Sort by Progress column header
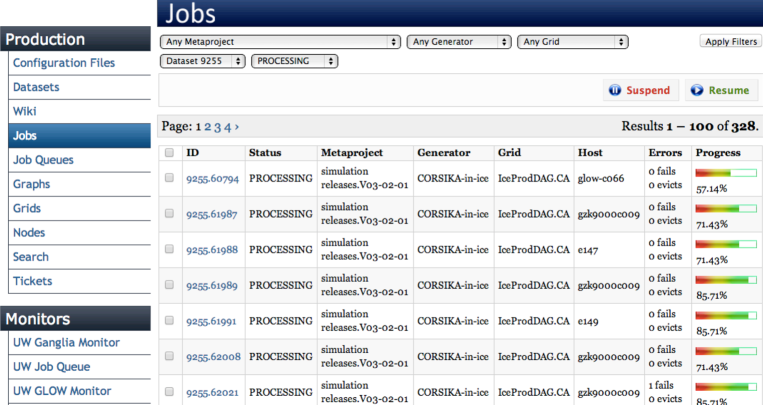The width and height of the screenshot is (763, 406). coord(718,153)
